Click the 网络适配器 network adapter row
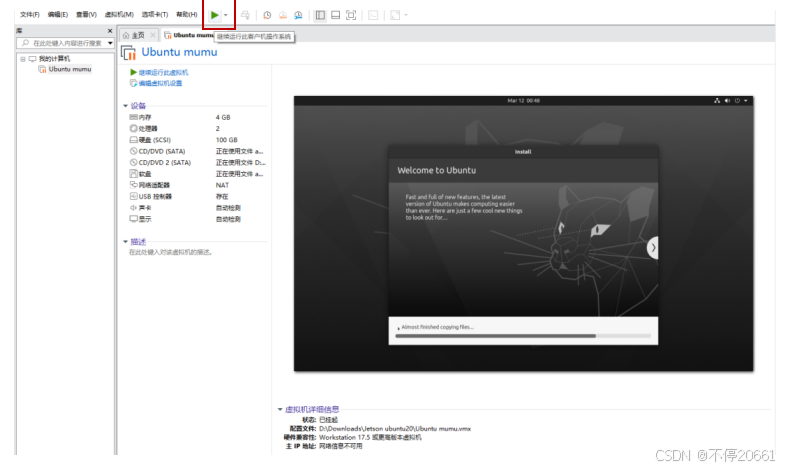 coord(197,185)
